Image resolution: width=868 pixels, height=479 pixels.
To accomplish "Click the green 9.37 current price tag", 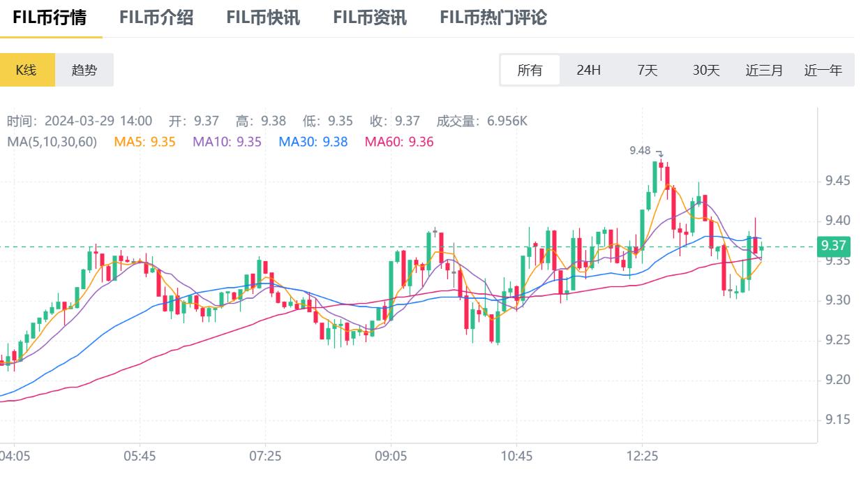I will click(x=834, y=246).
